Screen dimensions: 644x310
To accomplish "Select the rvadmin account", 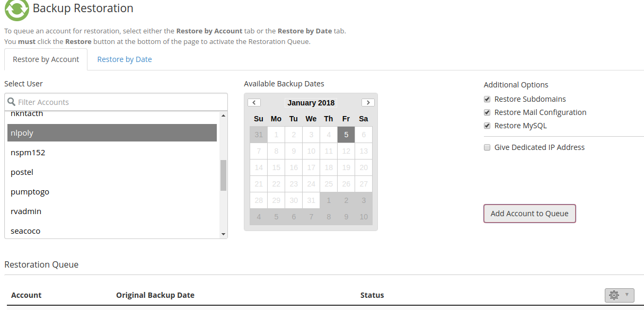I will click(26, 211).
